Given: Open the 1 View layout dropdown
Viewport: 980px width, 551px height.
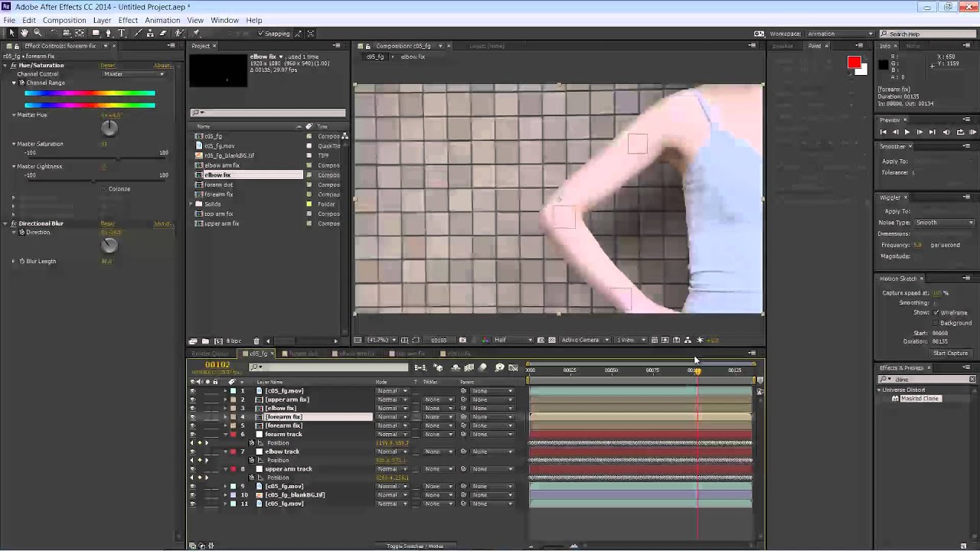Looking at the screenshot, I should coord(630,340).
